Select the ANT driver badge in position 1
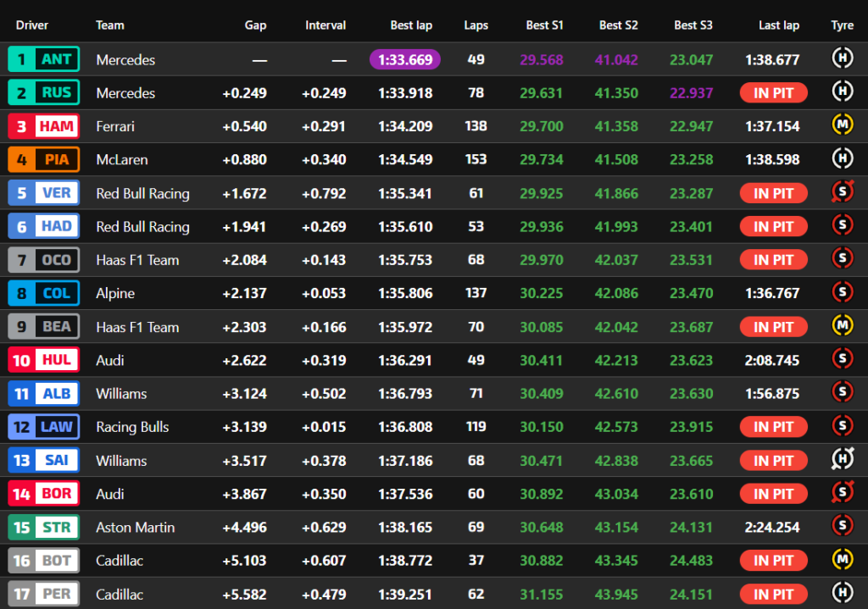Screen dimensions: 868x609 [x=44, y=59]
